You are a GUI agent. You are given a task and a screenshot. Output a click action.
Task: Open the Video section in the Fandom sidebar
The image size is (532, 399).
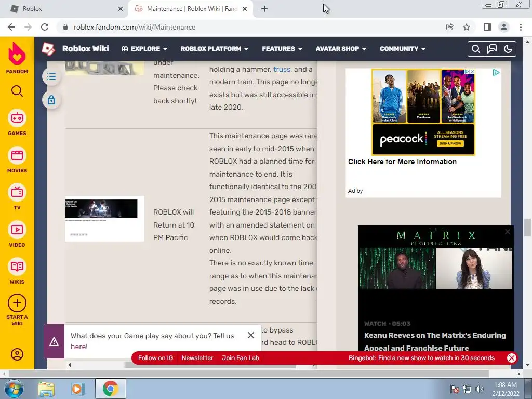point(17,234)
